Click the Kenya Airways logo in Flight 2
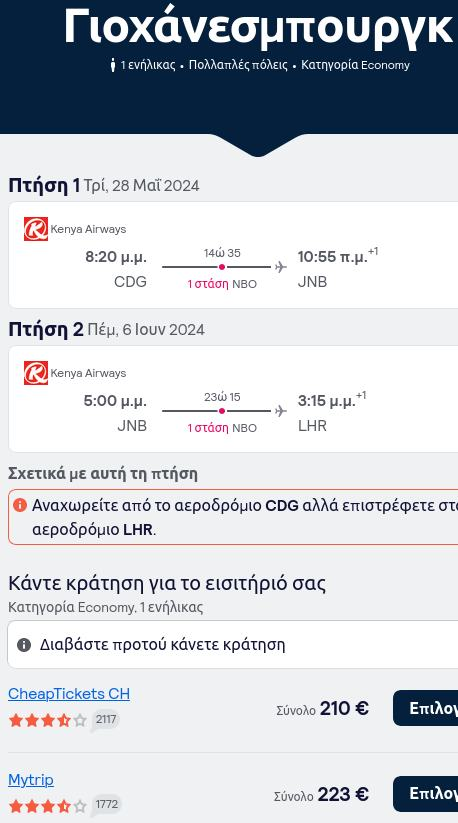The height and width of the screenshot is (823, 458). click(36, 373)
